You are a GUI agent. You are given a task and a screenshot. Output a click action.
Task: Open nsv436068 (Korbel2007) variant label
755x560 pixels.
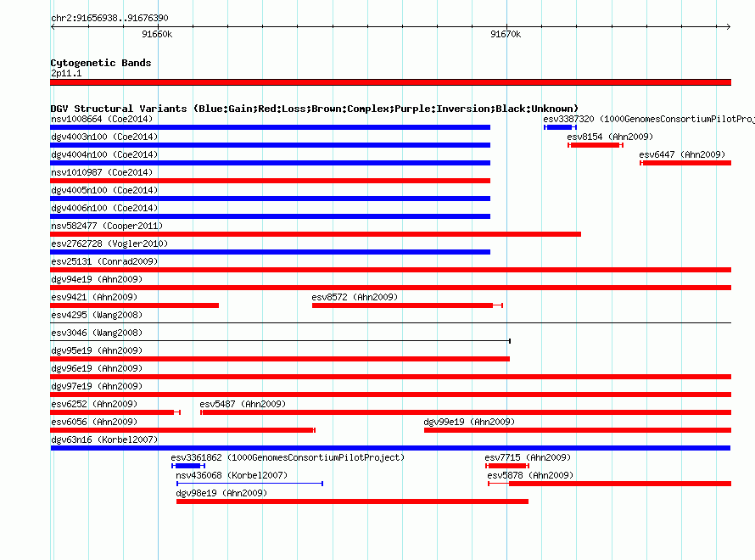click(x=232, y=475)
